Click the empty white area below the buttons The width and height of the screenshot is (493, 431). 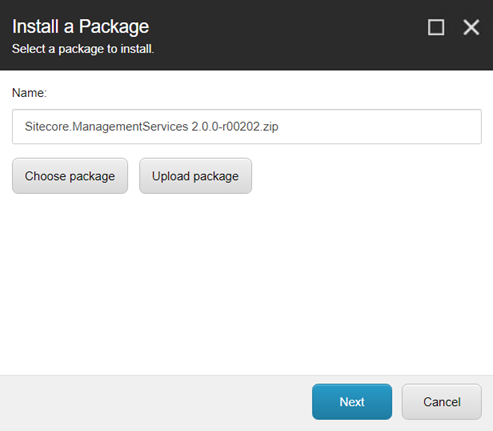pos(247,283)
